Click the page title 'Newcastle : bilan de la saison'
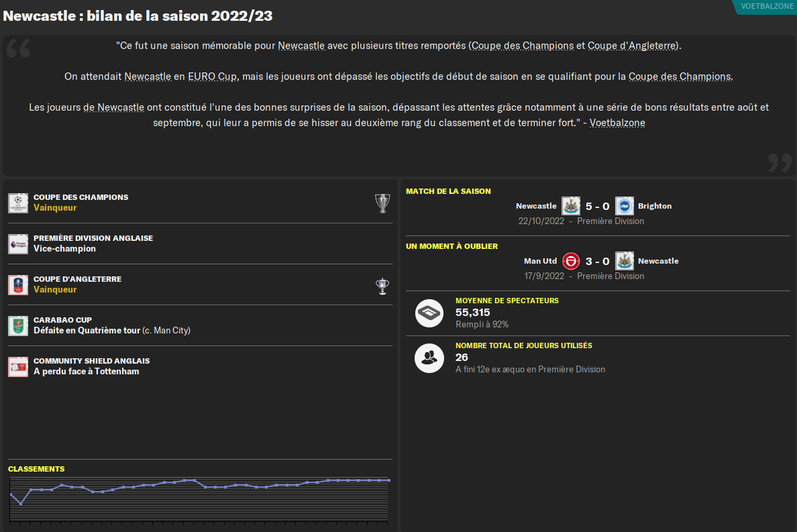Screen dimensions: 797x532 [138, 15]
